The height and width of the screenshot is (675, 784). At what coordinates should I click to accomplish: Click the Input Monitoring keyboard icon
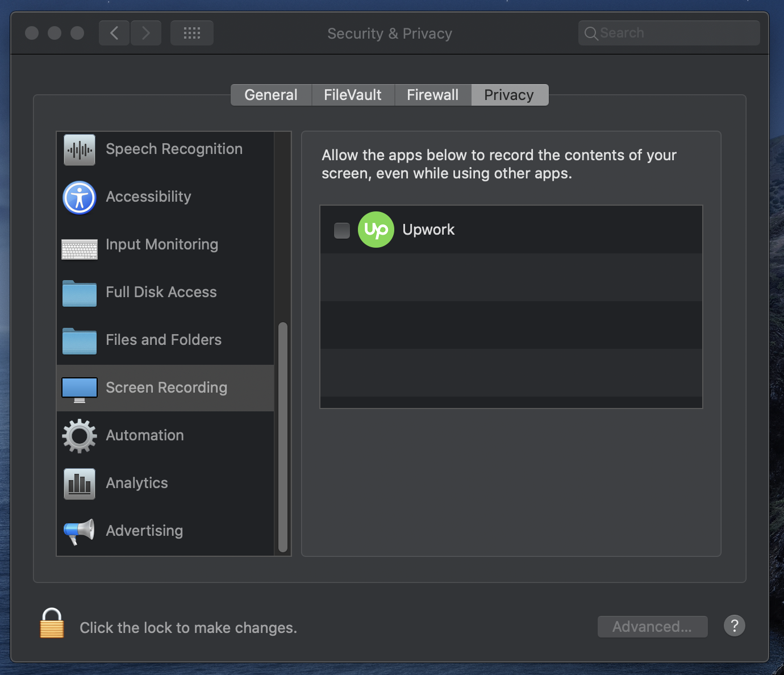[80, 249]
